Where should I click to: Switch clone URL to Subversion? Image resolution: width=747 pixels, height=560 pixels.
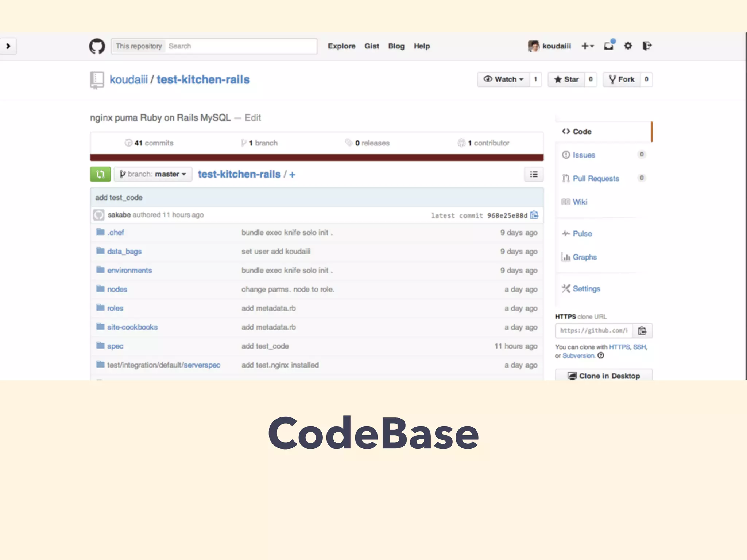pos(579,355)
